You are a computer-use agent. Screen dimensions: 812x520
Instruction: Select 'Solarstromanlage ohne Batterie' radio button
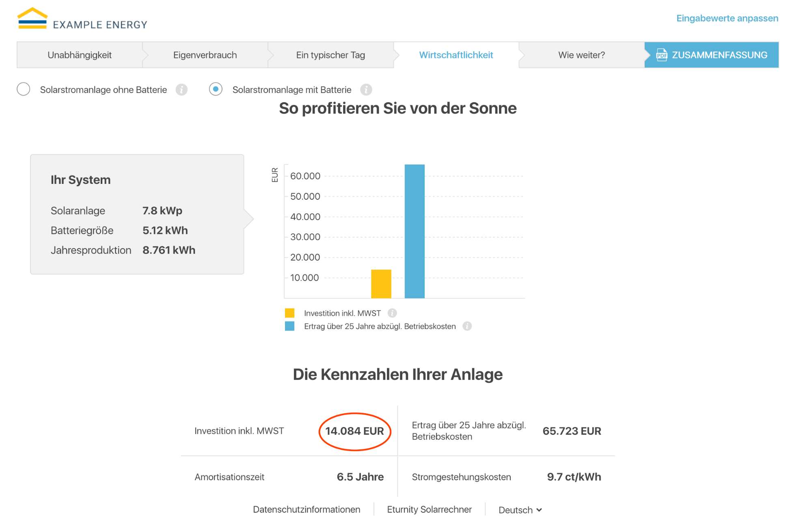(24, 89)
